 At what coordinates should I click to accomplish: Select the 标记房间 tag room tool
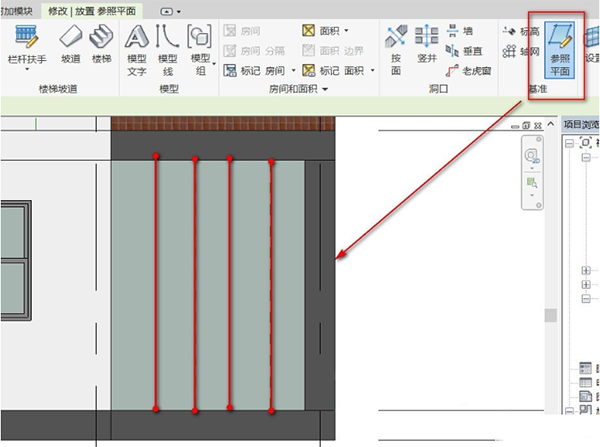(x=254, y=70)
